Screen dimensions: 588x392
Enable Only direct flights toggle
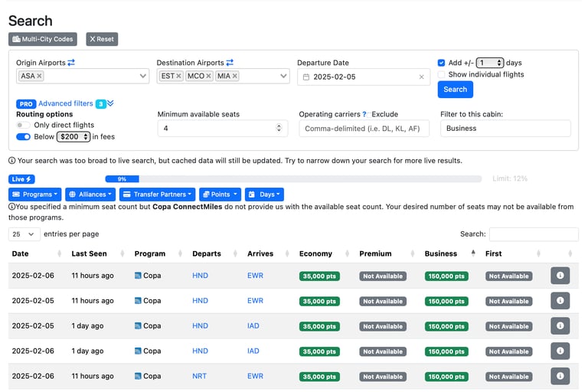[x=23, y=125]
